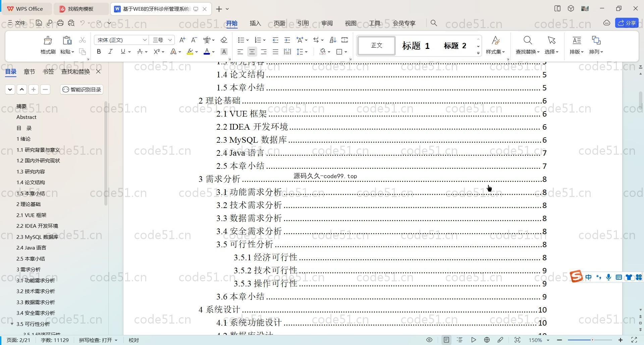Expand numbering list options
The width and height of the screenshot is (644, 345).
(x=264, y=40)
